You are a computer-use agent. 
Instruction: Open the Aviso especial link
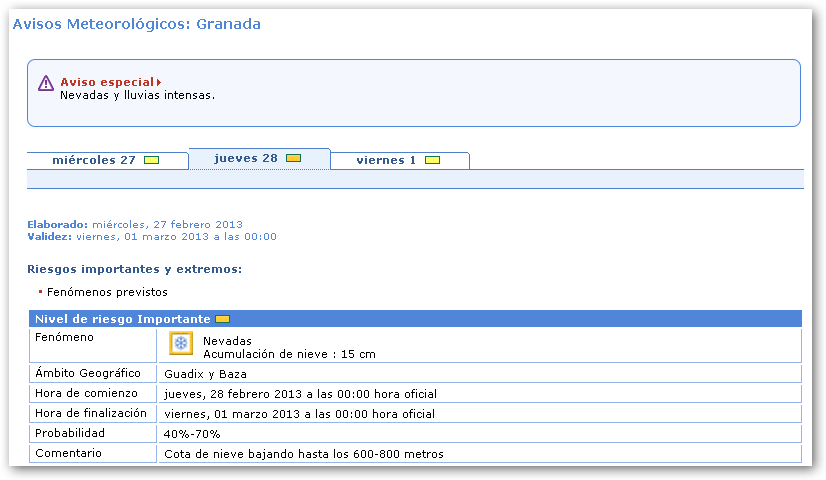click(x=107, y=82)
